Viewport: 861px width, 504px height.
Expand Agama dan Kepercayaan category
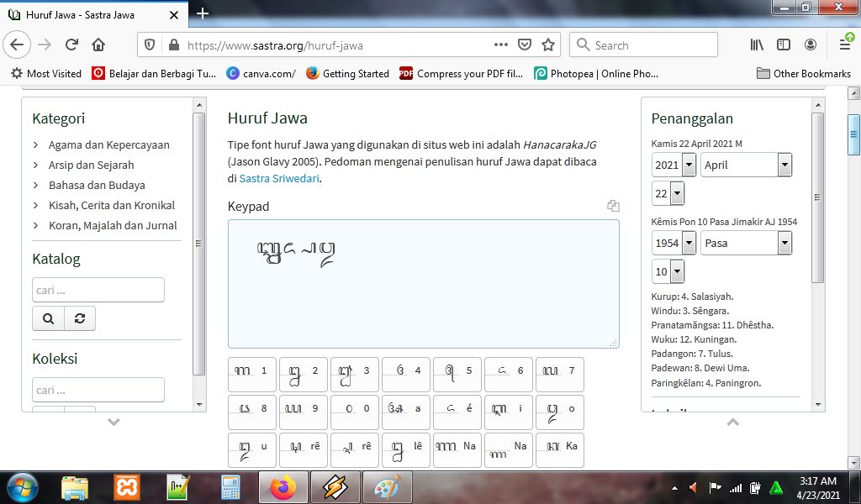point(108,144)
